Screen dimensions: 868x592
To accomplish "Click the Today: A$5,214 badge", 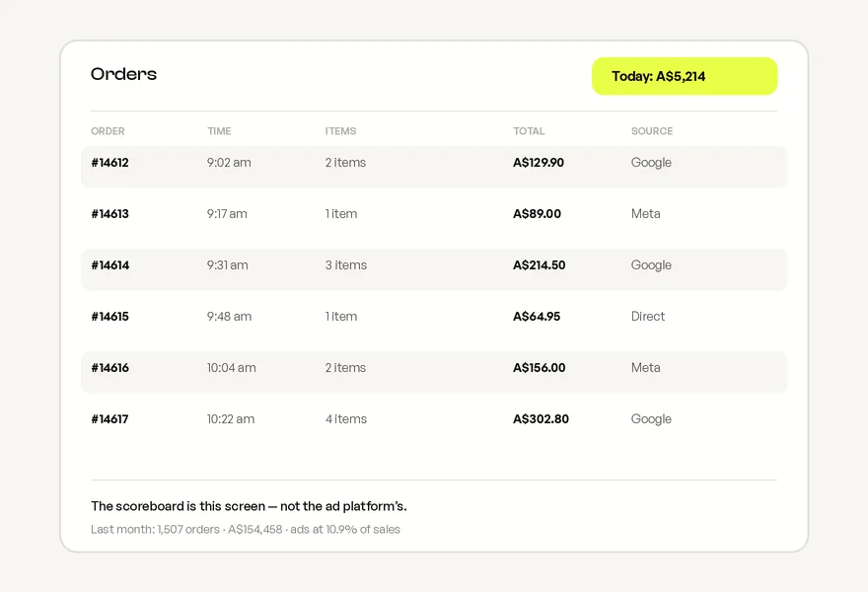I will click(x=685, y=76).
